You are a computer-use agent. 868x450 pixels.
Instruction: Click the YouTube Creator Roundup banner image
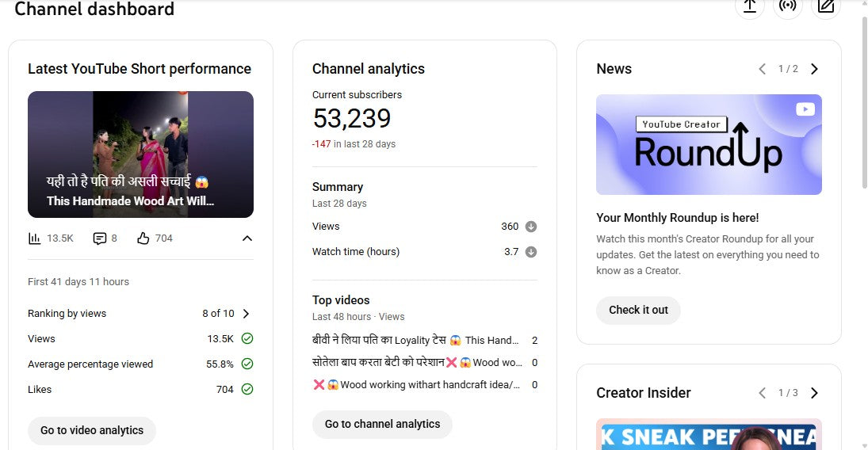[x=709, y=145]
